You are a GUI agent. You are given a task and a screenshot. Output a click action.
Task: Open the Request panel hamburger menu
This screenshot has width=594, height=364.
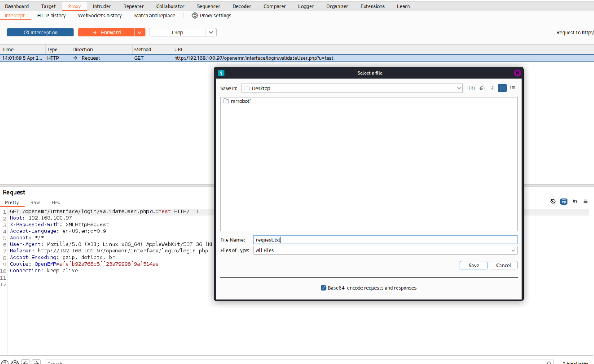(x=586, y=202)
